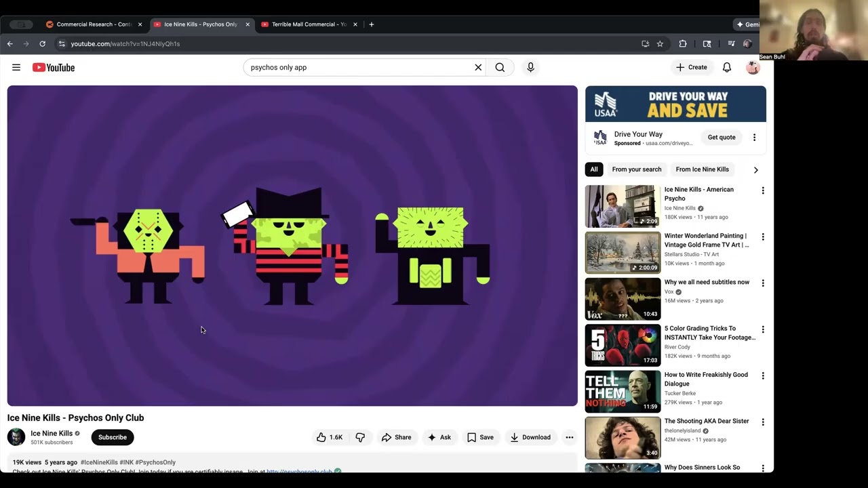Click the Share button
The image size is (868, 488).
click(396, 437)
